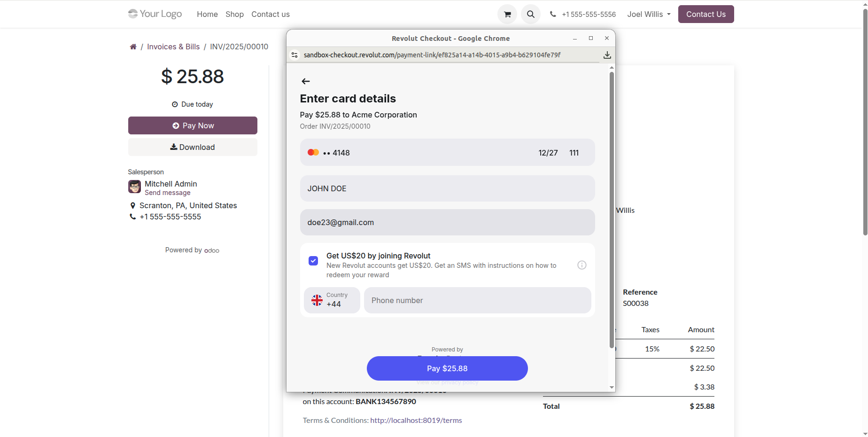Uncheck the Get US$20 by joining Revolut checkbox
Screen dimensions: 868x437
(x=313, y=261)
